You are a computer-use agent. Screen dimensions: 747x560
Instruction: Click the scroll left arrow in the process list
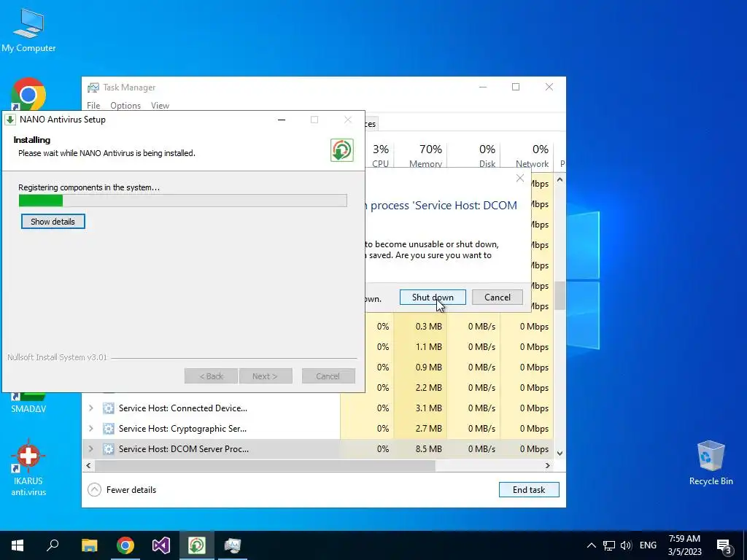(x=88, y=466)
